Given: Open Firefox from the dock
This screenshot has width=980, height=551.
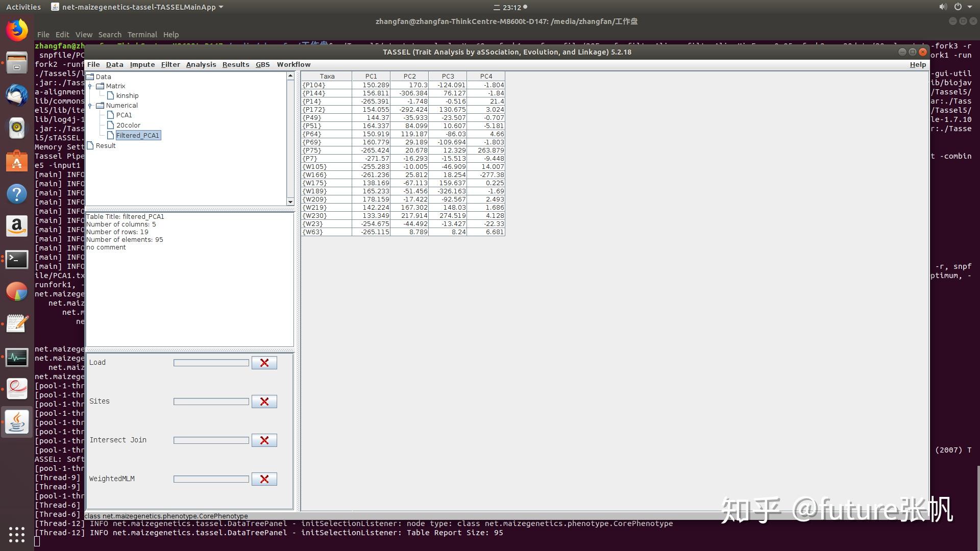Looking at the screenshot, I should (x=17, y=31).
